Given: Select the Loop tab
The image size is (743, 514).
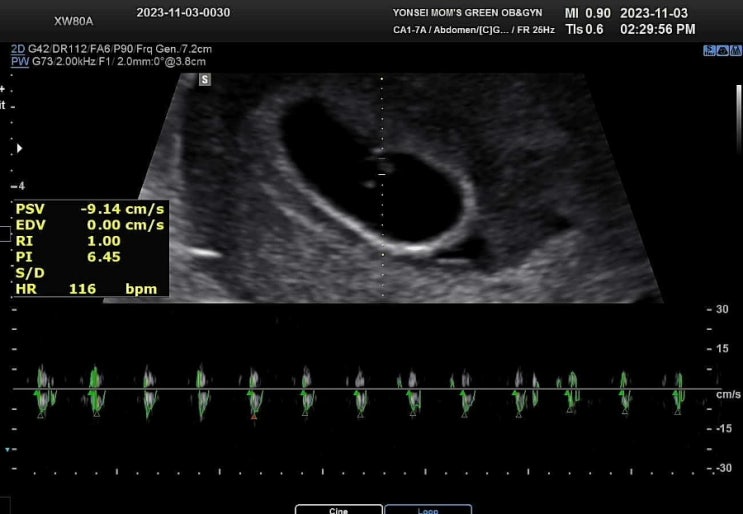Looking at the screenshot, I should pos(428,510).
